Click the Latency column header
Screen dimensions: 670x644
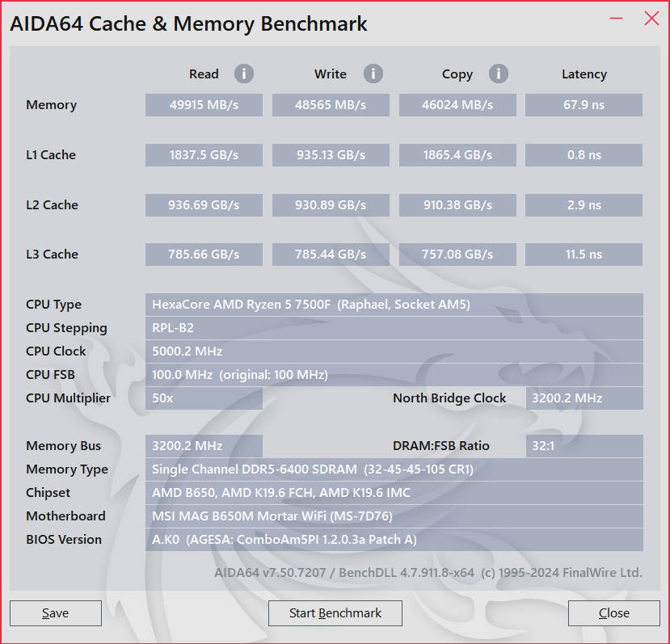point(584,74)
